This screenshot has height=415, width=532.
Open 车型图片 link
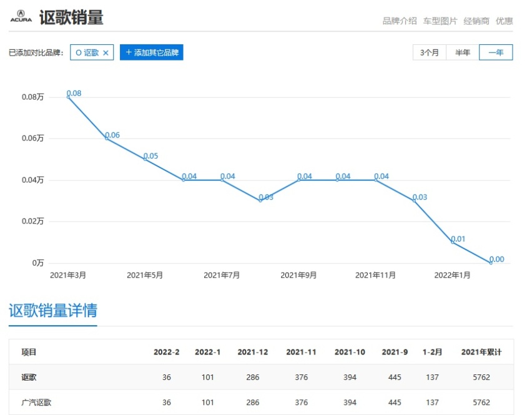tap(440, 21)
